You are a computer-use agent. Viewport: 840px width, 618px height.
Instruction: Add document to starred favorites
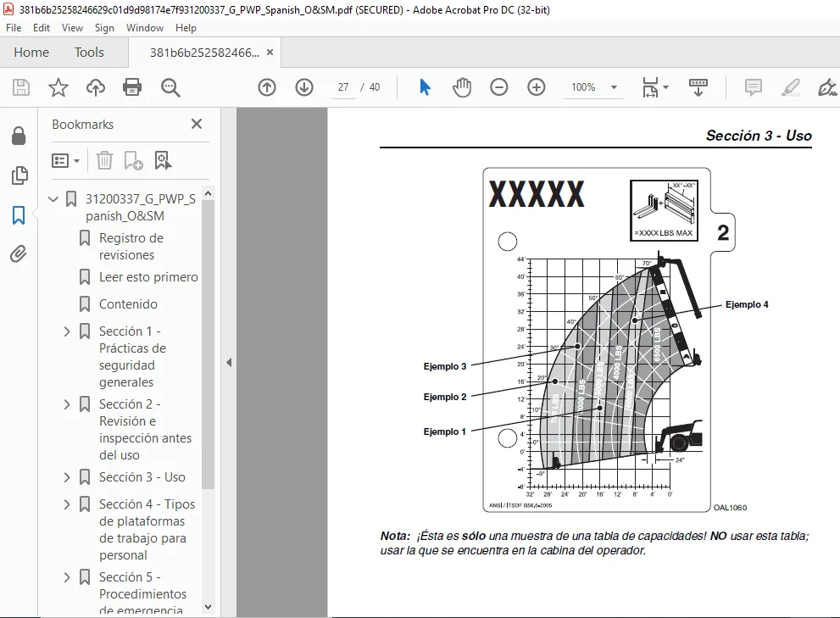click(x=58, y=86)
